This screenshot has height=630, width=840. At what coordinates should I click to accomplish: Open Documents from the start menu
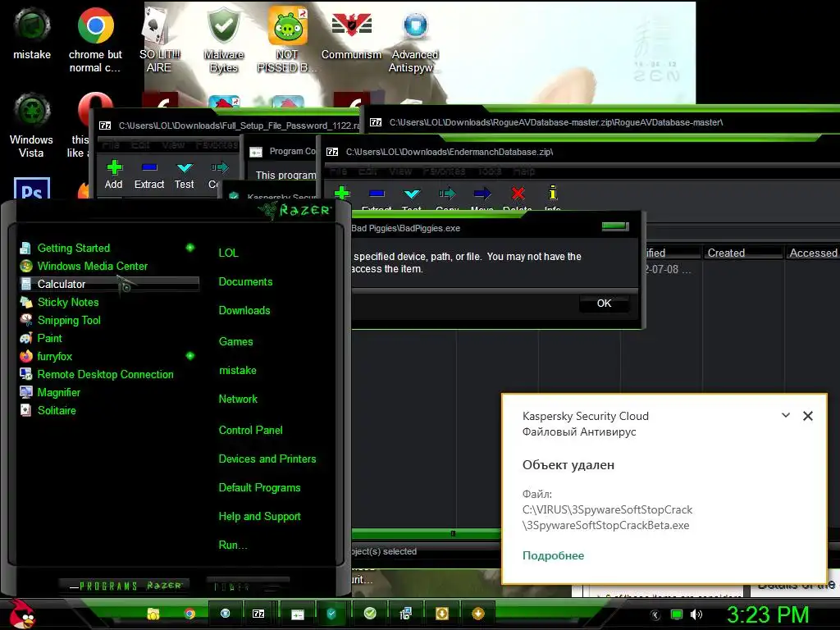click(x=245, y=282)
